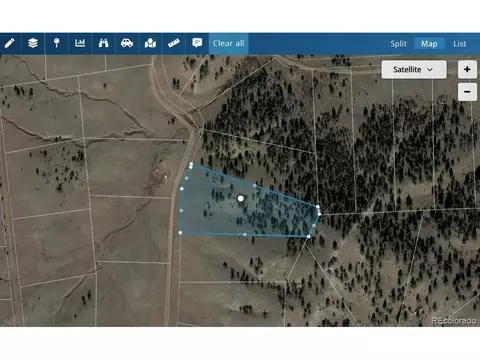This screenshot has height=360, width=480.
Task: Open the map with location marker icon
Action: pyautogui.click(x=150, y=43)
